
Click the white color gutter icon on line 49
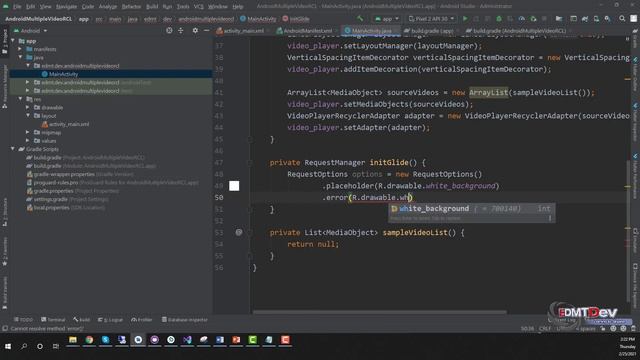click(x=234, y=186)
